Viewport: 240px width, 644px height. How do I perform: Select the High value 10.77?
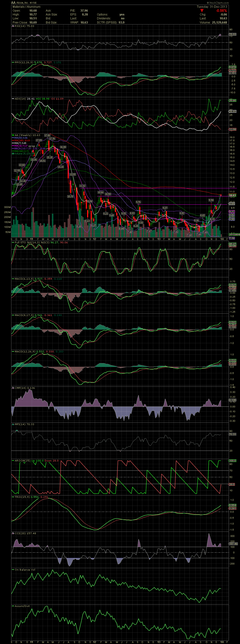(x=33, y=15)
